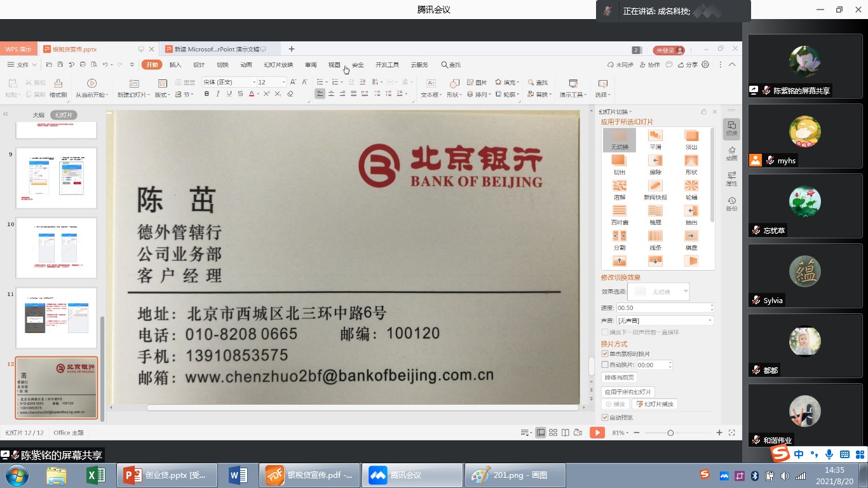Expand the 版式 layout dropdown
Image resolution: width=868 pixels, height=488 pixels.
click(x=163, y=95)
